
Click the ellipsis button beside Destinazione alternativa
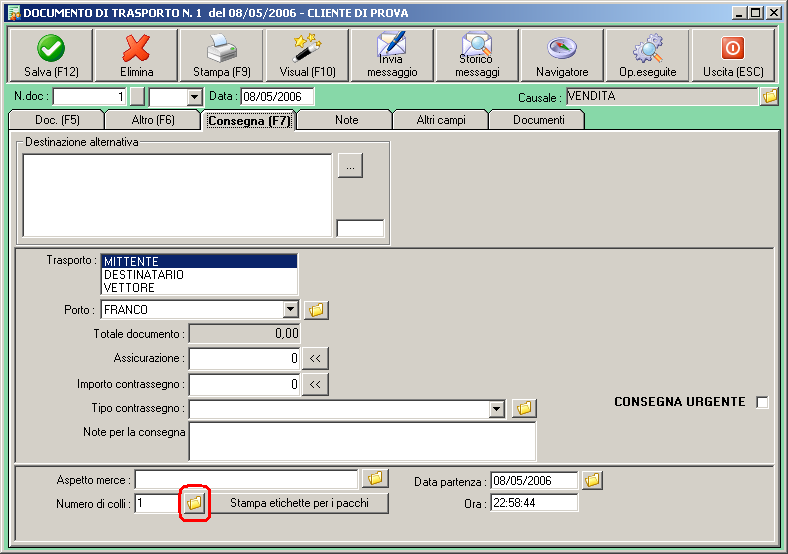[x=350, y=166]
